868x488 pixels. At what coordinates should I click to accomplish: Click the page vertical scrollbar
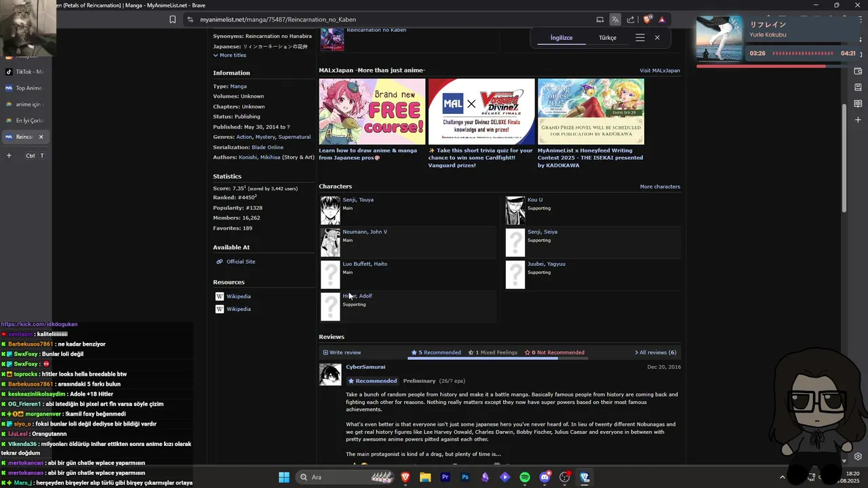tap(844, 157)
